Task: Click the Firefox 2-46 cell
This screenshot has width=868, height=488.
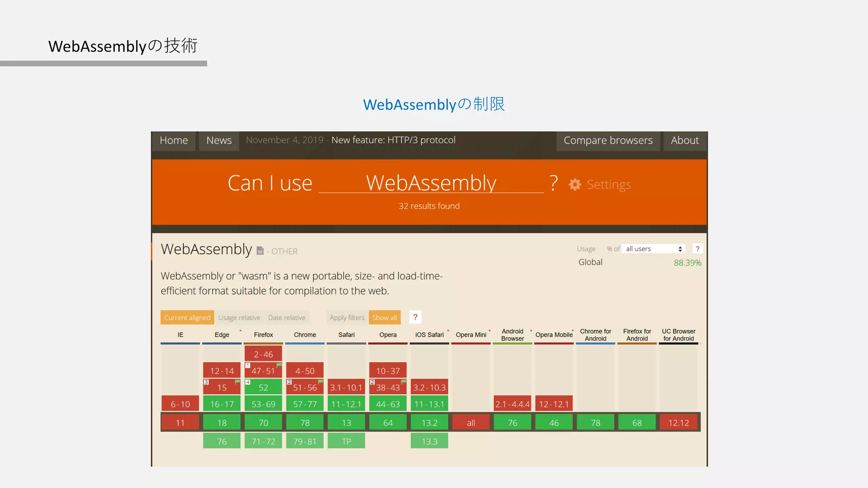Action: tap(263, 354)
